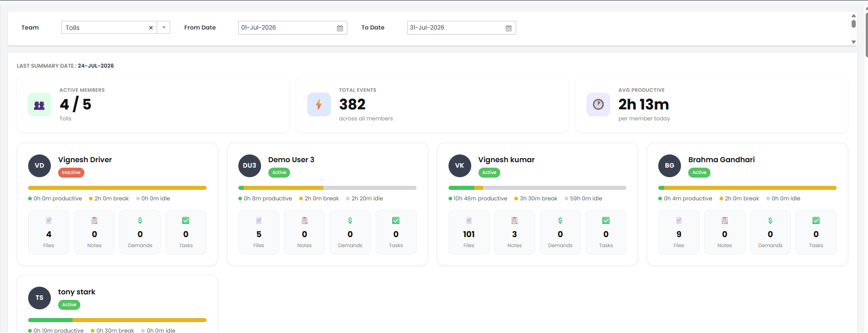The image size is (868, 333).
Task: Clear the Tolls team selection
Action: [x=151, y=28]
